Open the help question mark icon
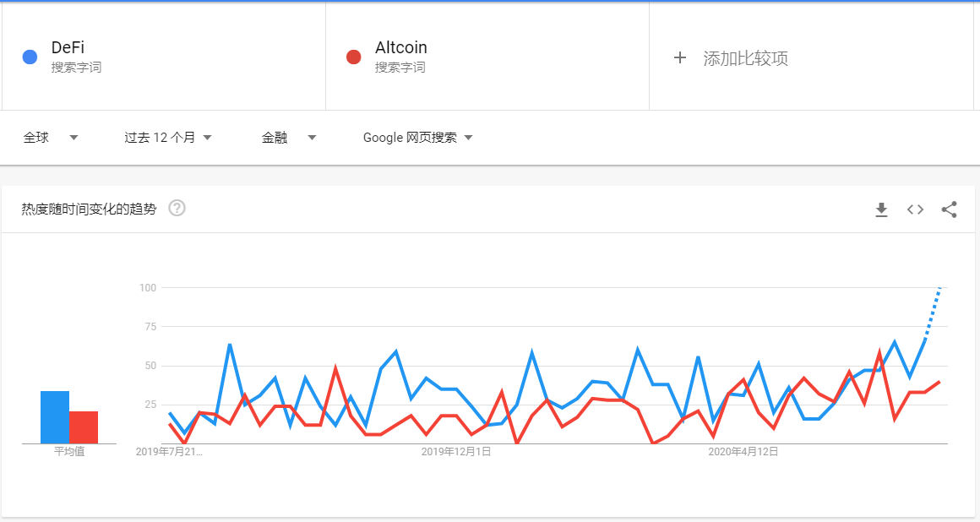Image resolution: width=980 pixels, height=522 pixels. (x=177, y=208)
